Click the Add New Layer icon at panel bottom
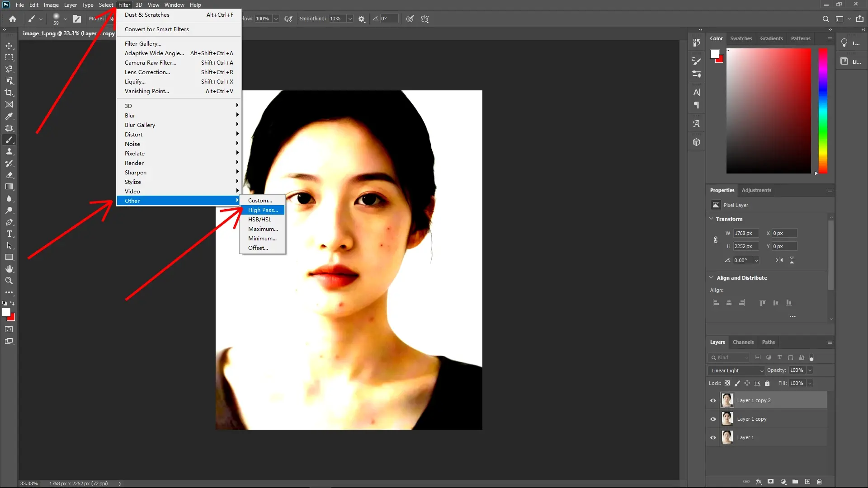Screen dimensions: 868x488 (x=807, y=482)
